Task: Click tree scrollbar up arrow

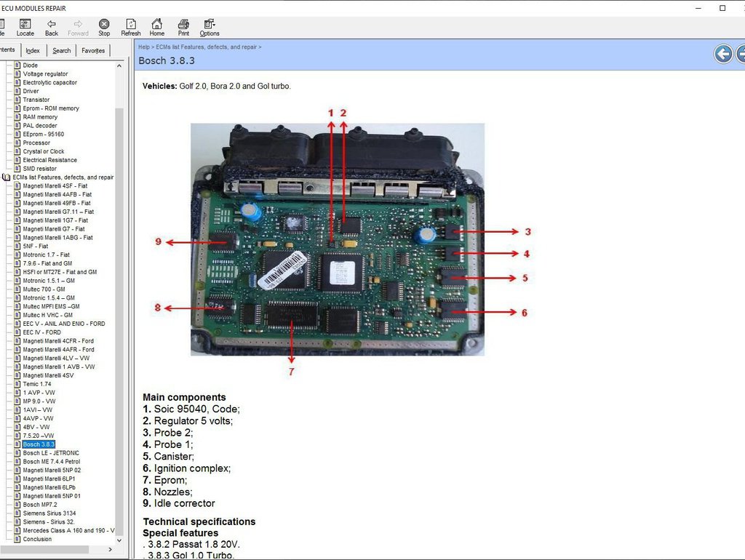Action: pyautogui.click(x=119, y=65)
